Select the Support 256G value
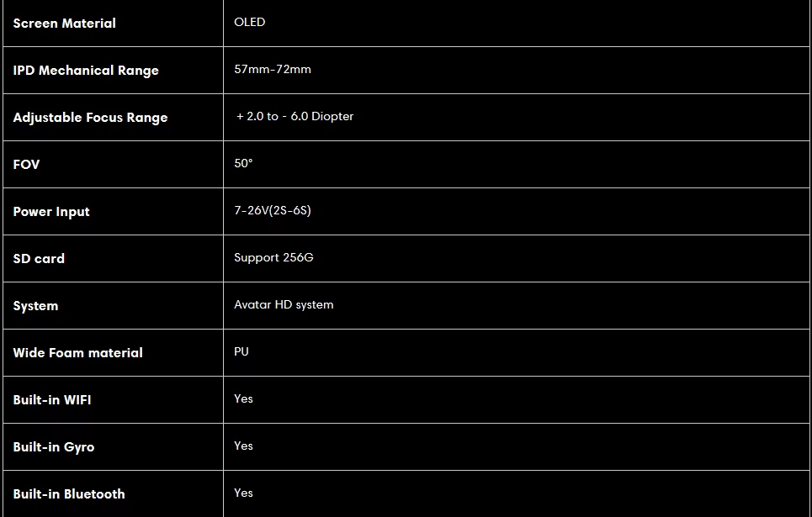Screen dimensions: 812x517 pos(273,258)
